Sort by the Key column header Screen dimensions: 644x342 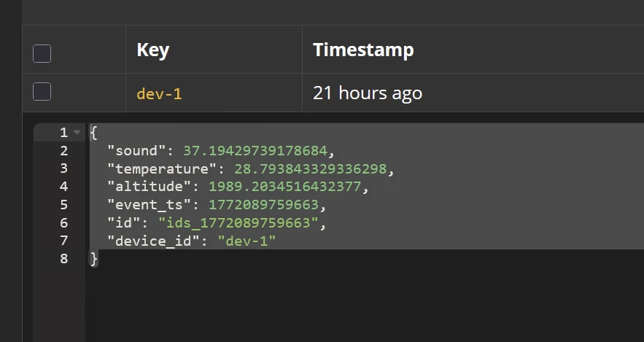click(152, 50)
